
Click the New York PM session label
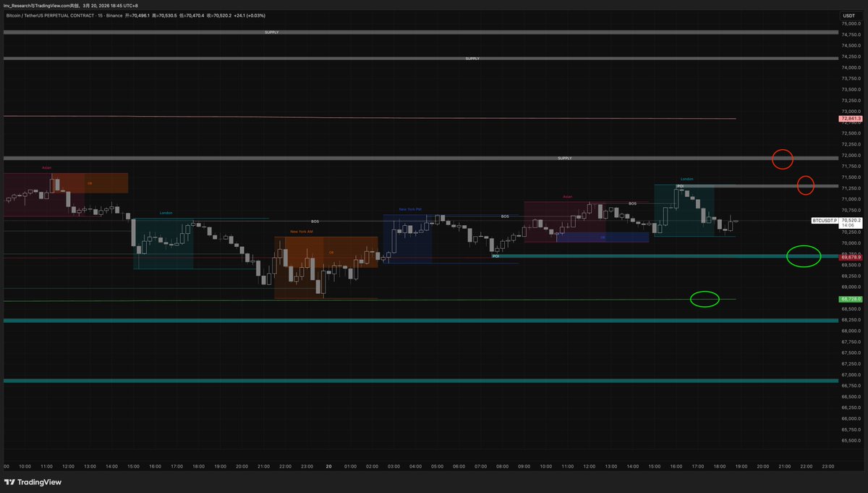coord(410,209)
